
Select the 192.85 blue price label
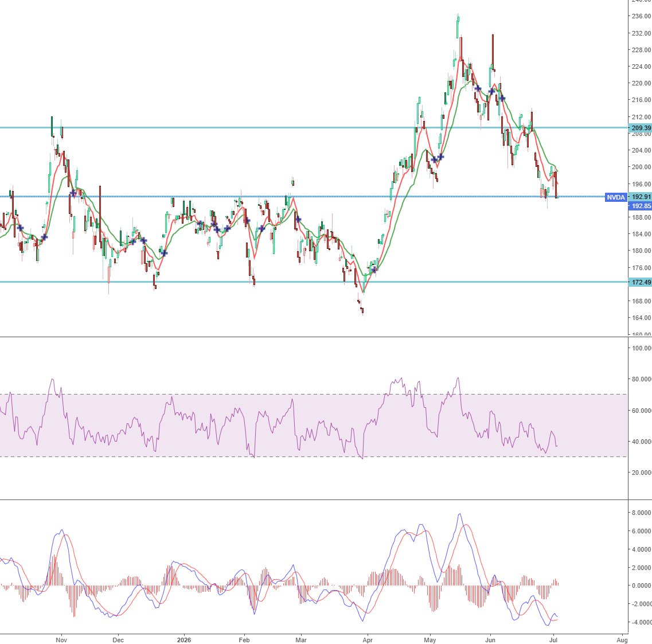[640, 206]
